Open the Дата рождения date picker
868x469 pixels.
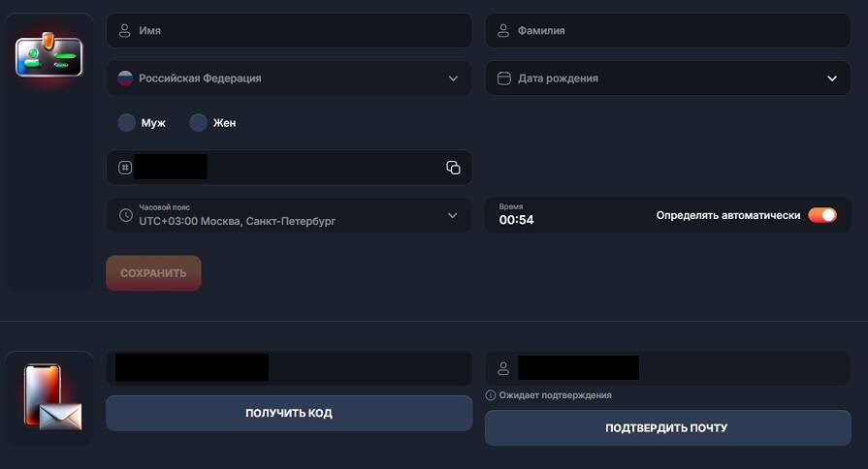pos(667,78)
